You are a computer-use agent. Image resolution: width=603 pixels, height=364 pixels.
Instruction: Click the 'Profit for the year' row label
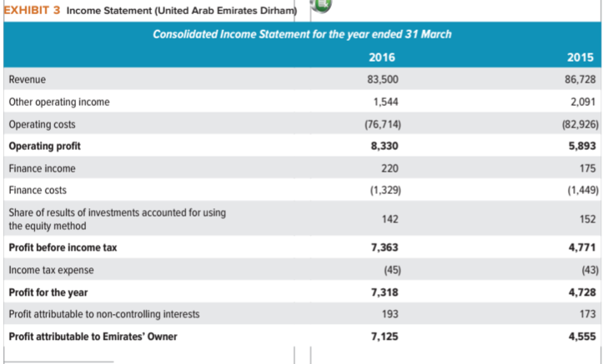[48, 292]
